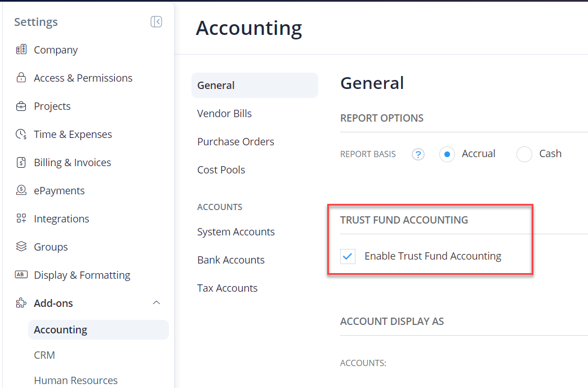This screenshot has height=388, width=588.
Task: Select the Accrual report basis option
Action: pyautogui.click(x=447, y=153)
